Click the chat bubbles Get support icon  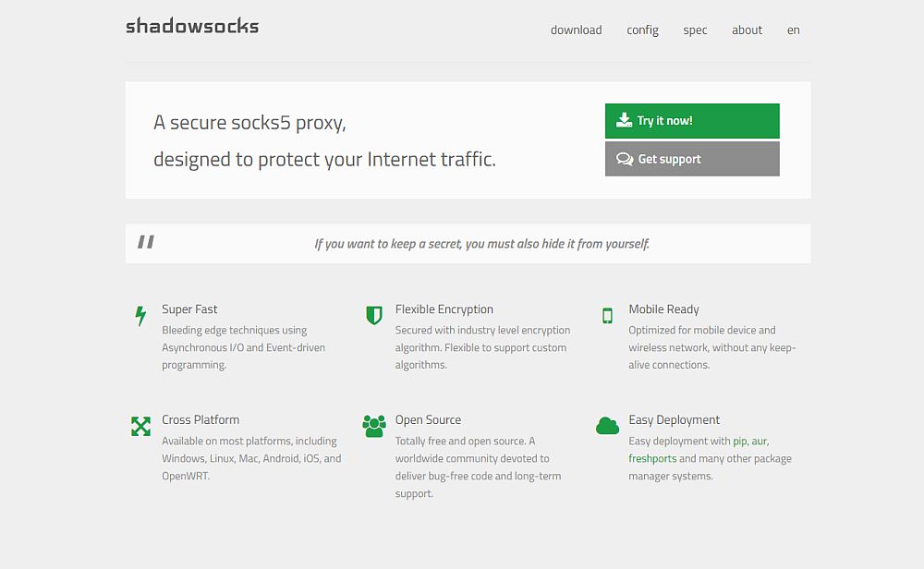tap(625, 159)
